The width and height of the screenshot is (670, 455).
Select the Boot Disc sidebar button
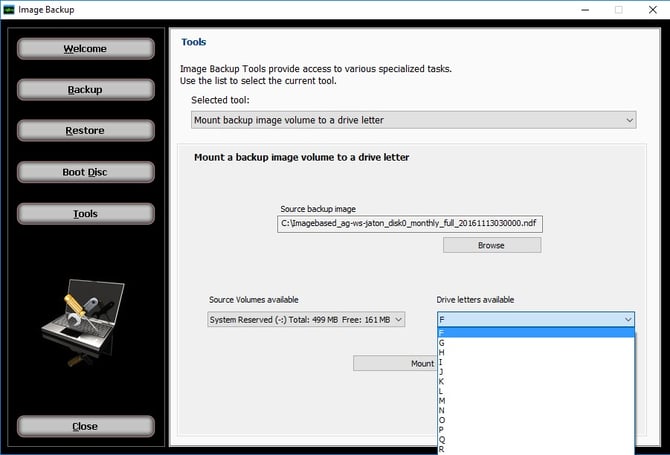(85, 172)
